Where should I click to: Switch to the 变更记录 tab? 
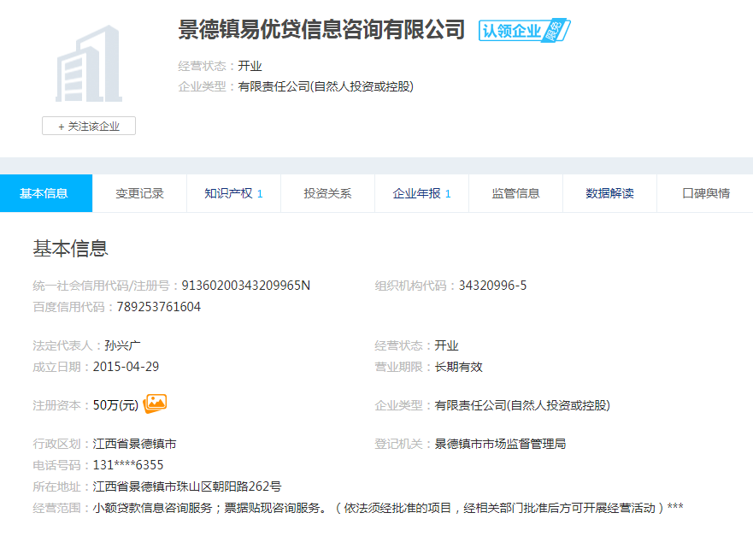pyautogui.click(x=139, y=193)
